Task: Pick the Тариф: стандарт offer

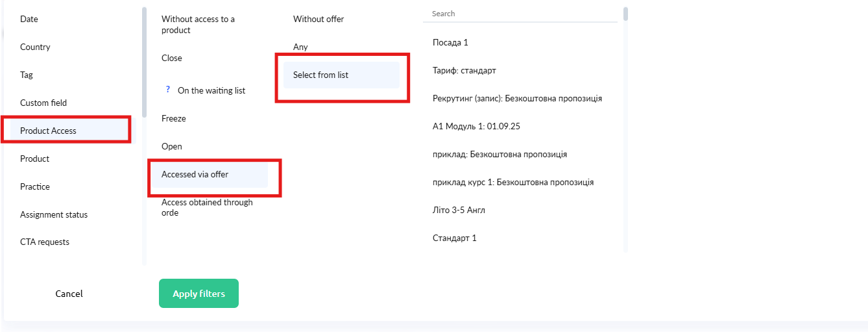Action: coord(464,71)
